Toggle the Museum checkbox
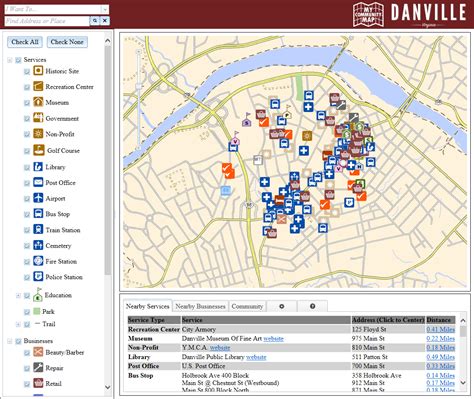This screenshot has height=399, width=474. [x=27, y=103]
